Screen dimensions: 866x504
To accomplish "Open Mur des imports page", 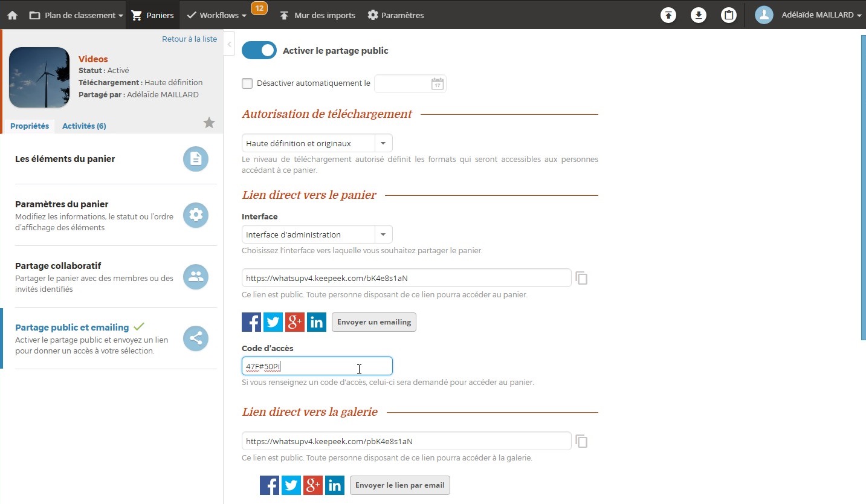I will (x=317, y=15).
